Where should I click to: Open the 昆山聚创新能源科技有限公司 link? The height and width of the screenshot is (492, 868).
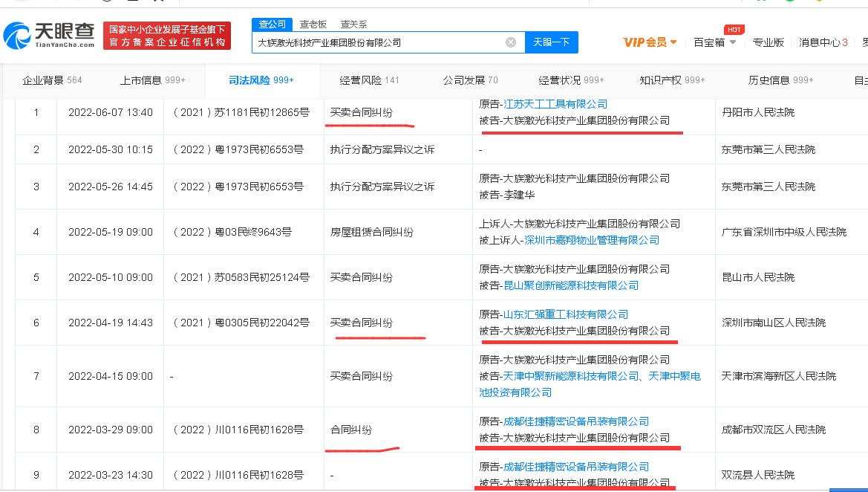[x=571, y=285]
